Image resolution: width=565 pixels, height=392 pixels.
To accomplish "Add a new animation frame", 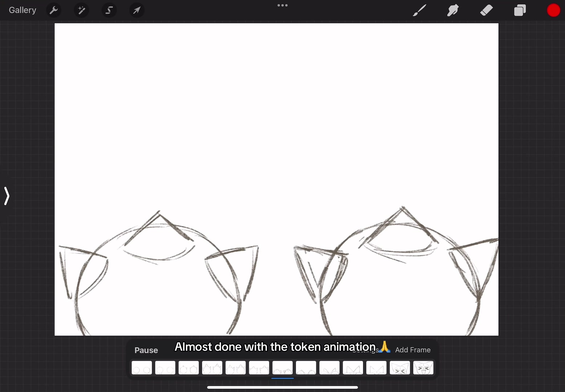I will pyautogui.click(x=413, y=350).
